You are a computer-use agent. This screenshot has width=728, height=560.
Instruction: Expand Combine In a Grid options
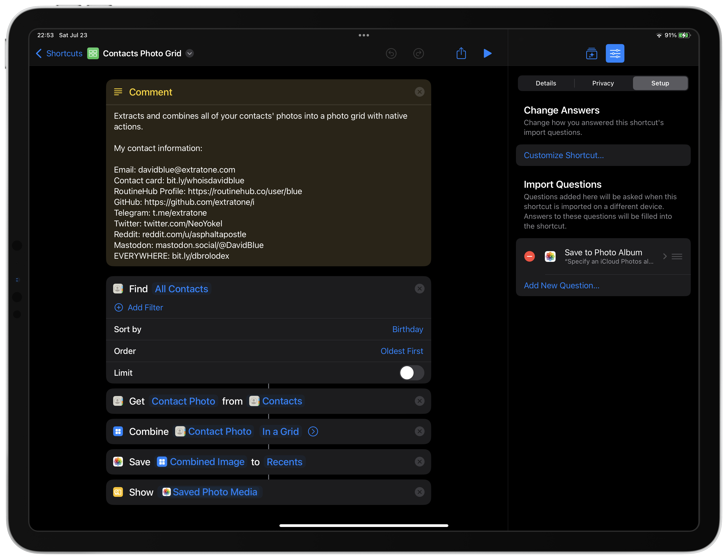click(313, 432)
